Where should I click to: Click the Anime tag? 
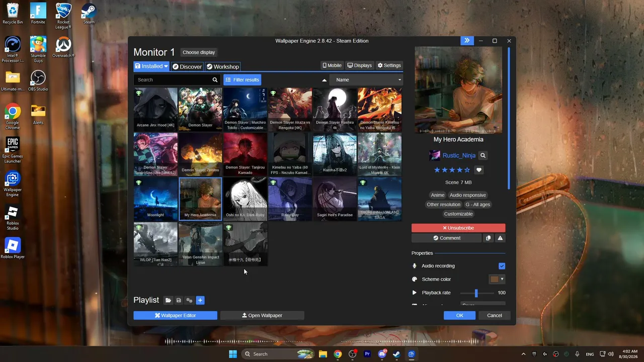pyautogui.click(x=438, y=195)
